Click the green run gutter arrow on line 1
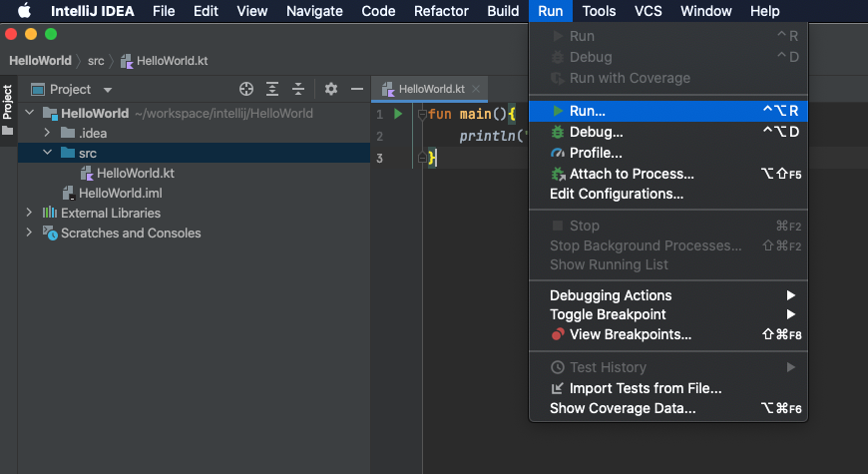The width and height of the screenshot is (868, 474). (x=398, y=114)
